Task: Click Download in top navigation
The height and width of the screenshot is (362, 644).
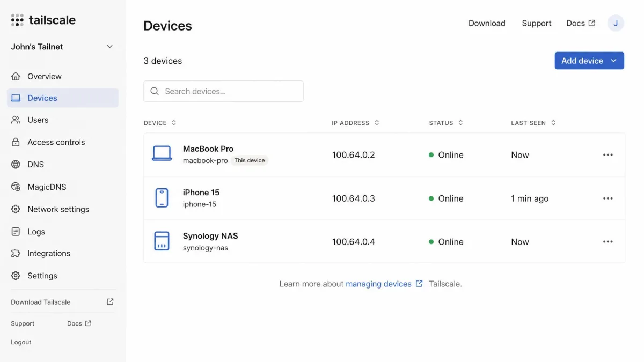Action: click(487, 23)
